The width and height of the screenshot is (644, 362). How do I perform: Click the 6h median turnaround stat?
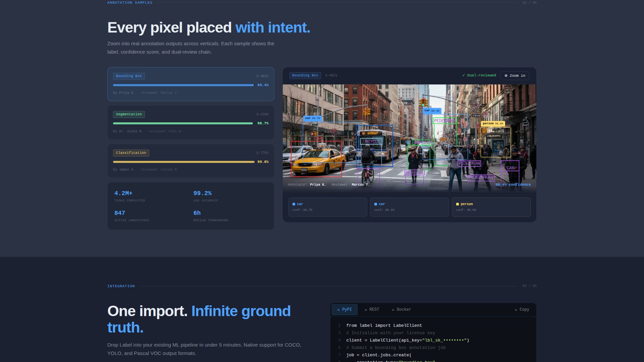(x=211, y=216)
